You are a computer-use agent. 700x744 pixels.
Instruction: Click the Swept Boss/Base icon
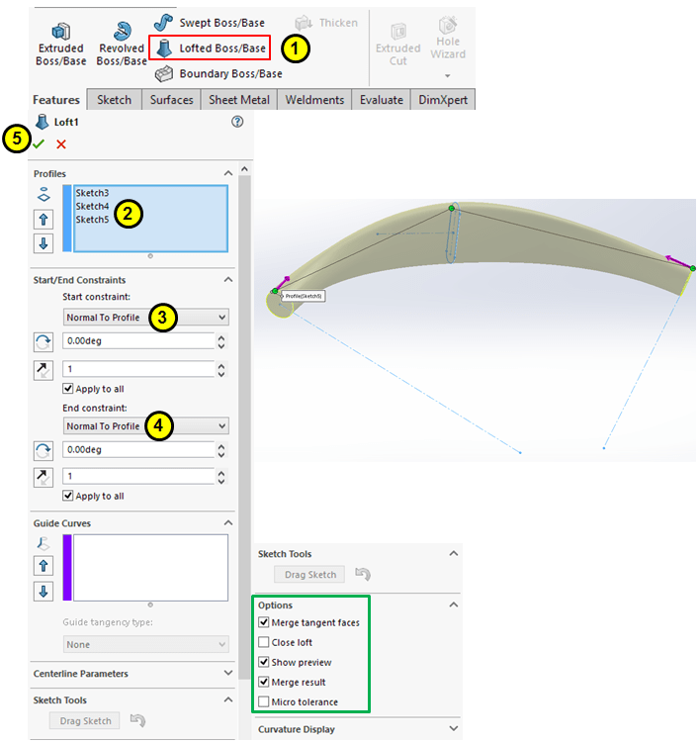tap(164, 22)
